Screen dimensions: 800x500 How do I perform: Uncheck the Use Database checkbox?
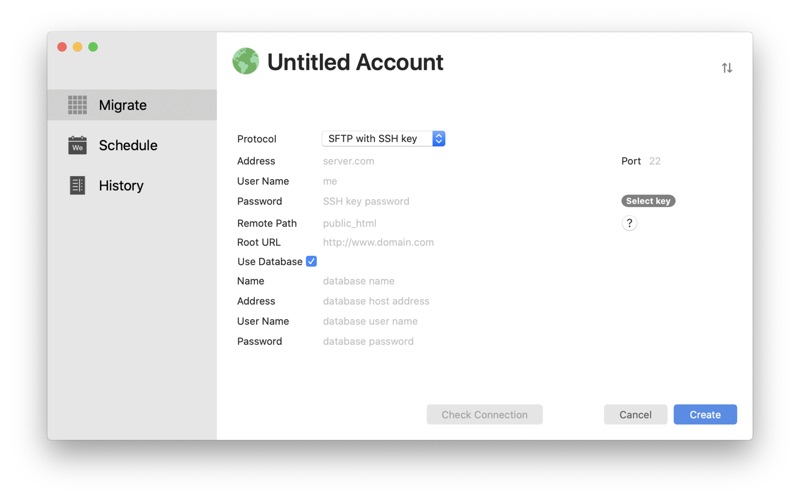pos(311,261)
